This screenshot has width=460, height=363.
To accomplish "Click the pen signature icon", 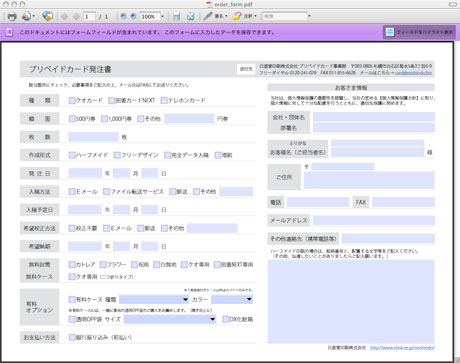I will click(208, 16).
